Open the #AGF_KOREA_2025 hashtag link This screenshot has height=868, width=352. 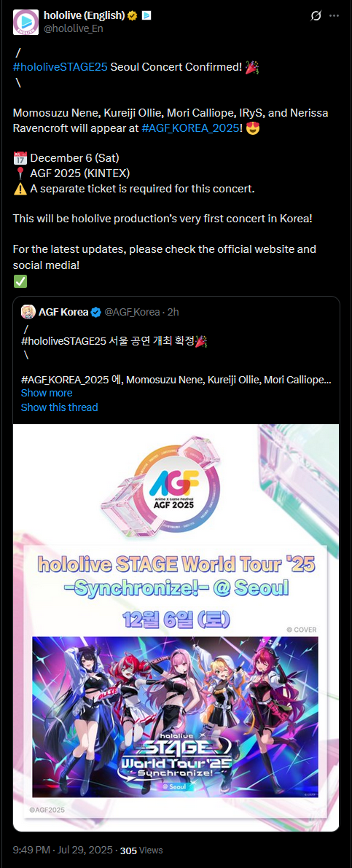(x=189, y=128)
